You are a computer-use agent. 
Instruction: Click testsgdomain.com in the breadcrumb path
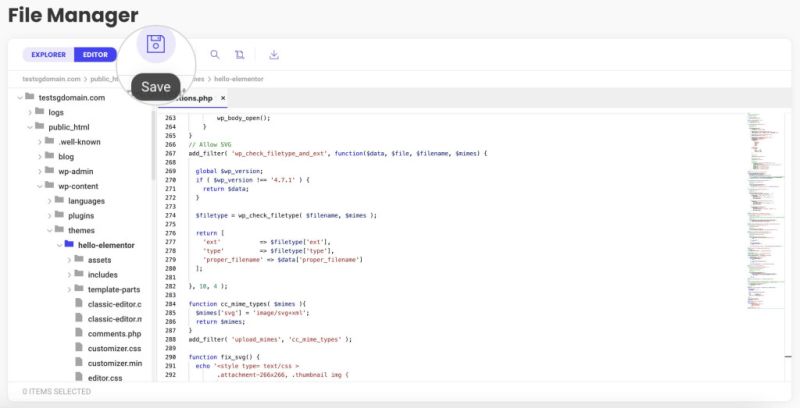coord(51,79)
